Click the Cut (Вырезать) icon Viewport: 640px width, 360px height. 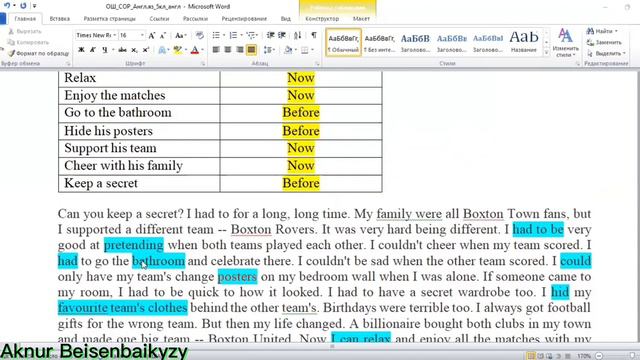click(11, 31)
